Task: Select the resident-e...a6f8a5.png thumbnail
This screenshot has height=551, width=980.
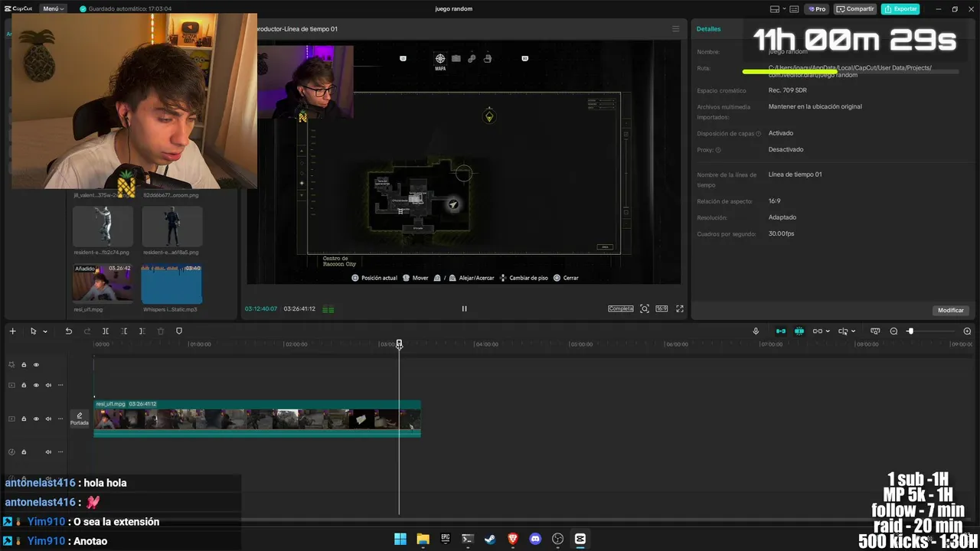Action: coord(171,226)
